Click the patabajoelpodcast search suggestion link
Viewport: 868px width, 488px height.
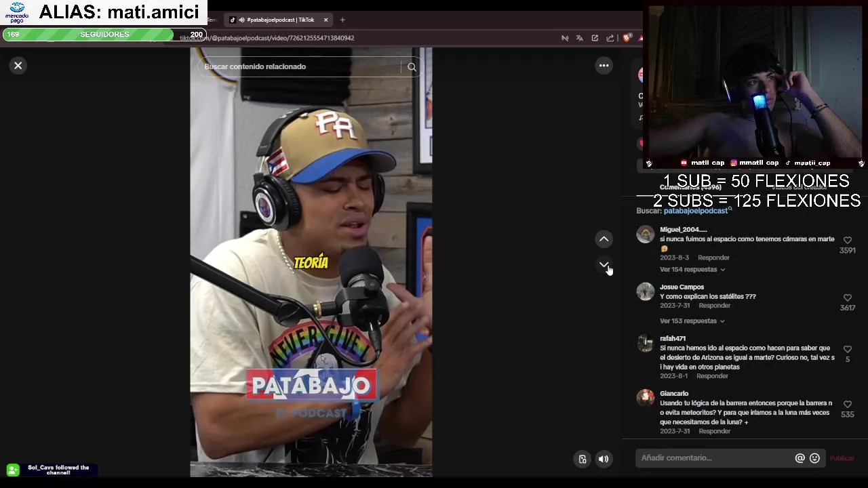coord(695,211)
